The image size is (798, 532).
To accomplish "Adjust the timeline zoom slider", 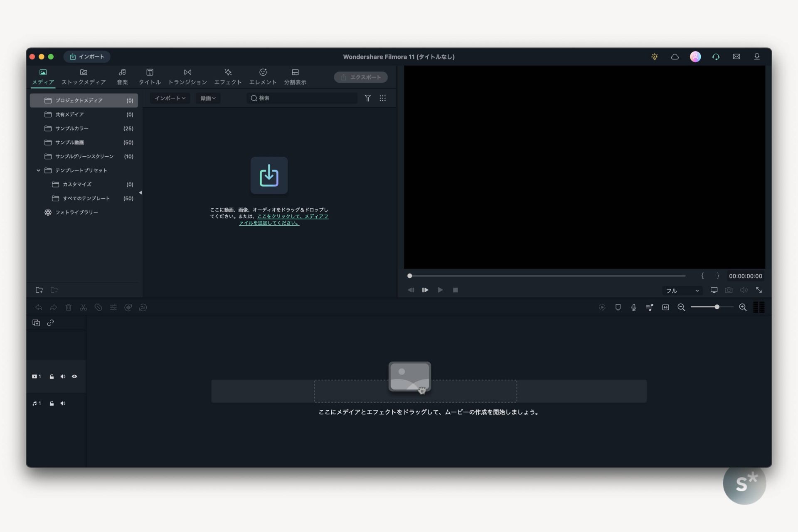I will [x=717, y=307].
